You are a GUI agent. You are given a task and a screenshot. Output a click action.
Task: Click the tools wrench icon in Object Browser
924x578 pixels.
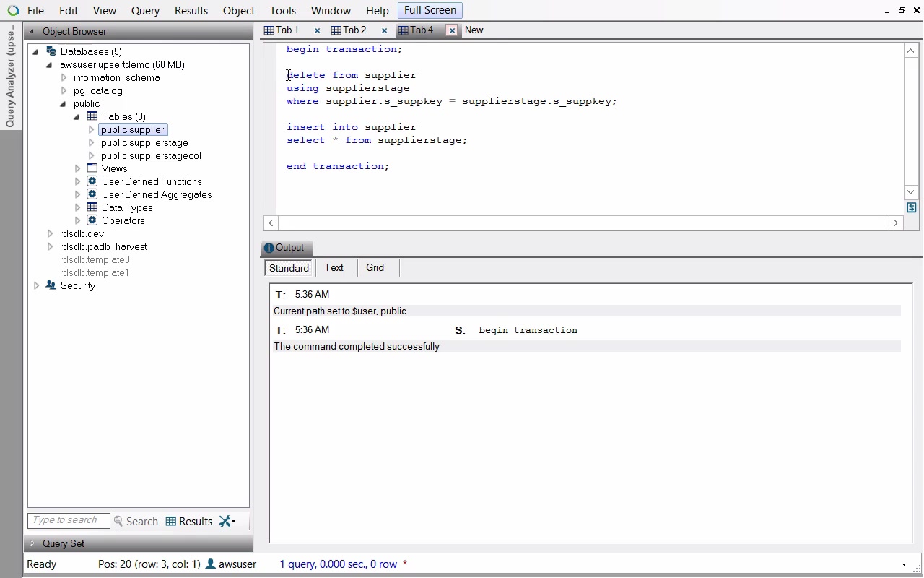click(226, 521)
